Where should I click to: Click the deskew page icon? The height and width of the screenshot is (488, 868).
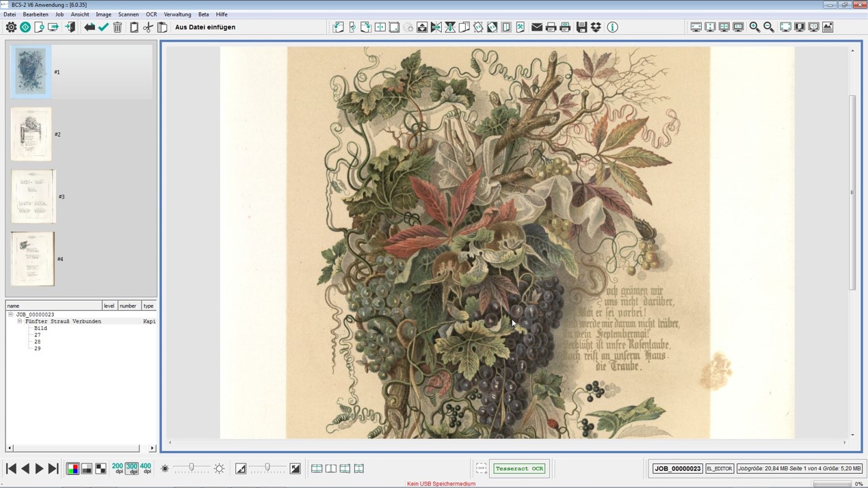(x=478, y=27)
